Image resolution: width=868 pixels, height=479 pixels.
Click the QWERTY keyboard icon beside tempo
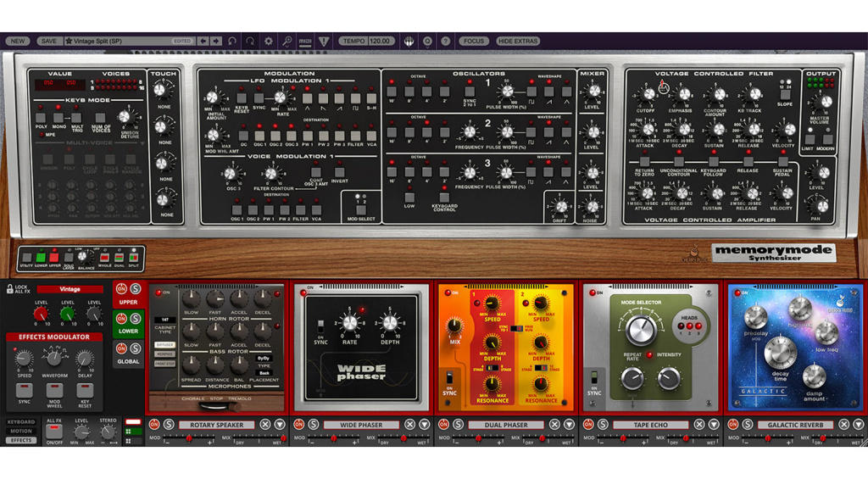coord(409,41)
